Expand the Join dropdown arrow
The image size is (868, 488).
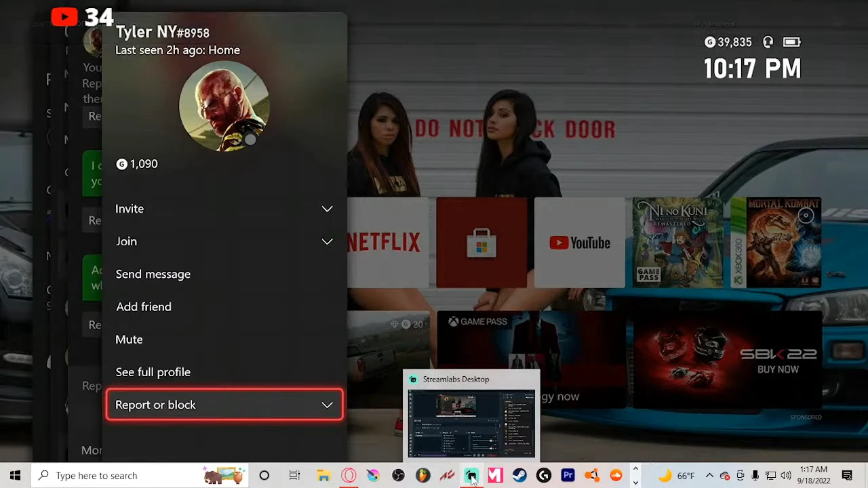click(327, 241)
